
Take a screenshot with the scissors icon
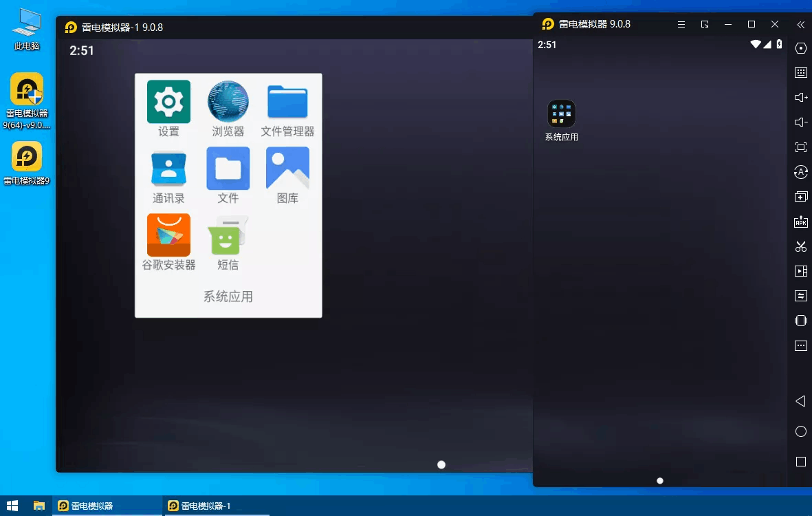(x=800, y=246)
